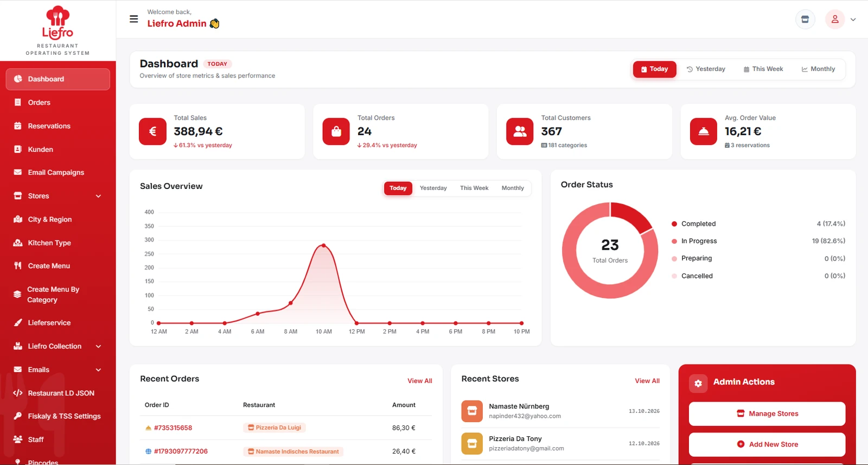Click the gear icon beside Admin Actions

pos(698,383)
